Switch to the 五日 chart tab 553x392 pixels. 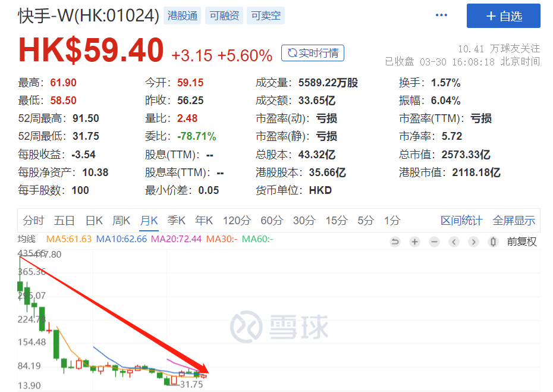(x=64, y=221)
